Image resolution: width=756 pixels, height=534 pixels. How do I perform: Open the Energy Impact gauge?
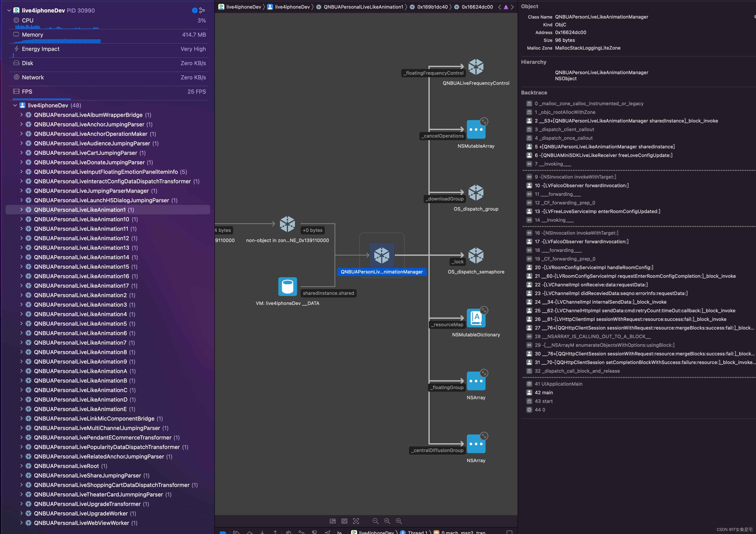click(x=41, y=49)
